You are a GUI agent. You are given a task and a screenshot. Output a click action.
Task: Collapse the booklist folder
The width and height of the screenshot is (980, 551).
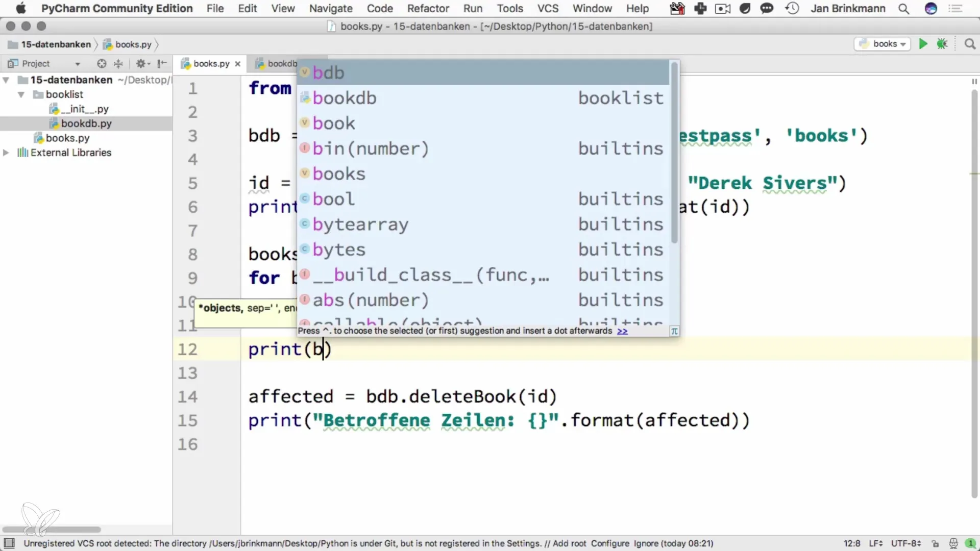[x=21, y=94]
